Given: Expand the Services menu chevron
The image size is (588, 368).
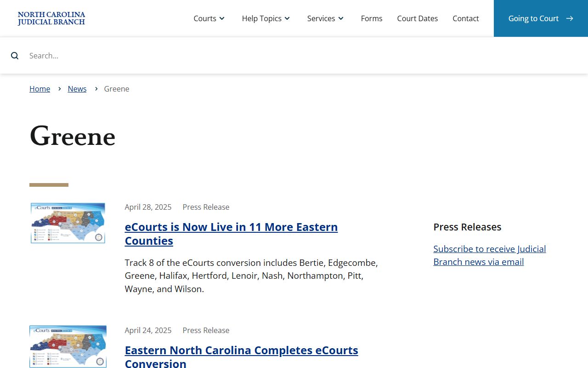Looking at the screenshot, I should 341,18.
